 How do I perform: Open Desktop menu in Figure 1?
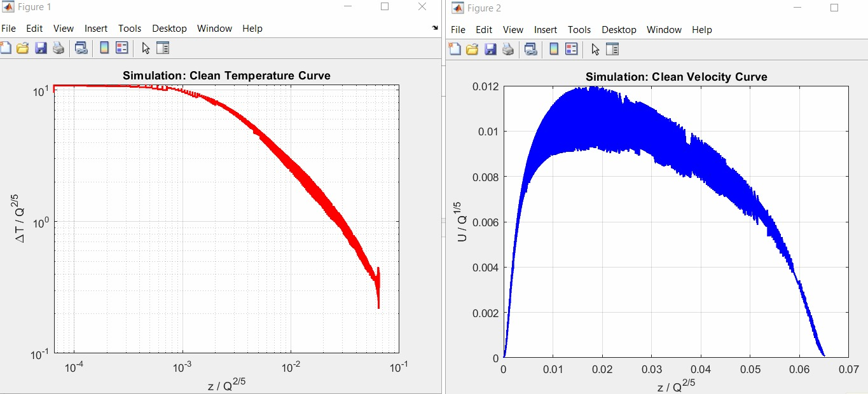(x=170, y=29)
